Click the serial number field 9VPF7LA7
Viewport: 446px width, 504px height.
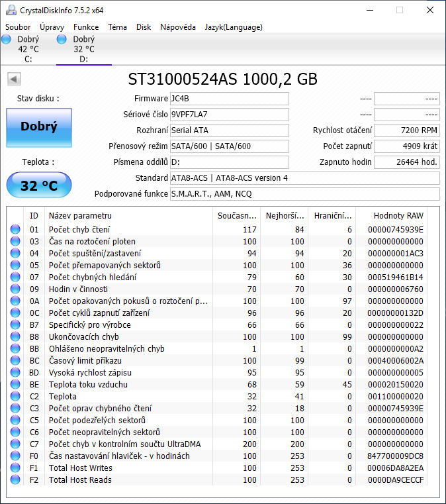tap(229, 115)
